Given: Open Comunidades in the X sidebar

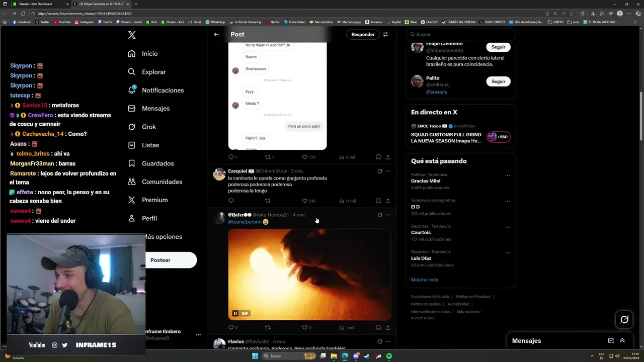Looking at the screenshot, I should pos(155,182).
